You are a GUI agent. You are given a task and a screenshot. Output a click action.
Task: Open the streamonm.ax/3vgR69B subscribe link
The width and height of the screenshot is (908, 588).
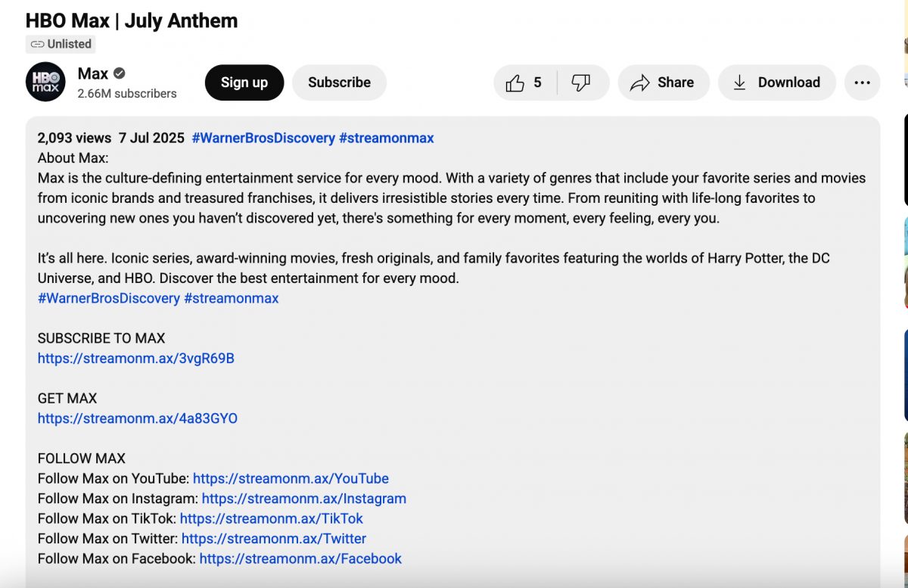tap(136, 358)
